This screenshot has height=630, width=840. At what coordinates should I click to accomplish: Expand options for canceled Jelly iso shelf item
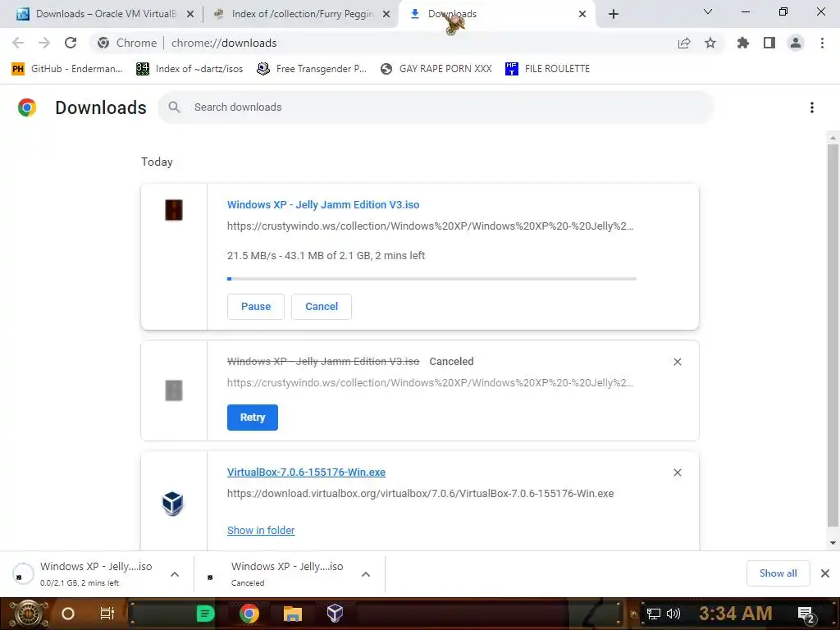[366, 574]
